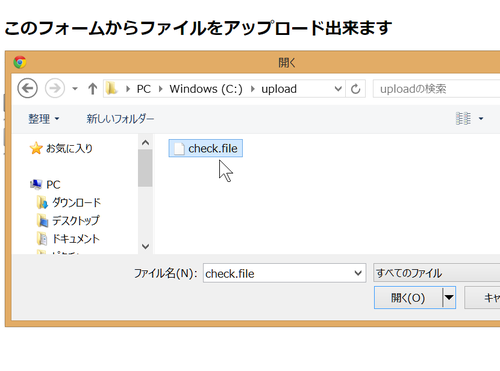
Task: Click the Chrome icon in title bar
Action: (20, 62)
